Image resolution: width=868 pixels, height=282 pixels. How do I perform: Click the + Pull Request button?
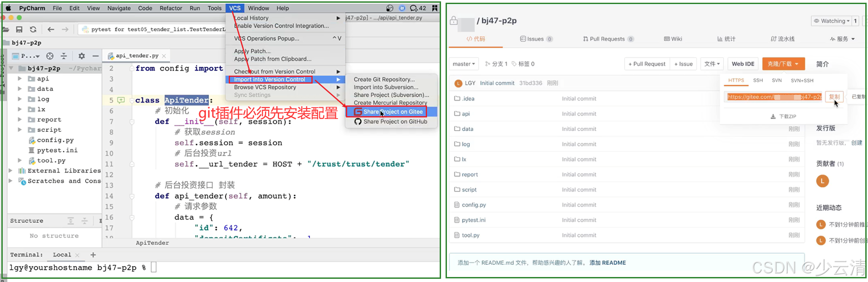pyautogui.click(x=647, y=64)
